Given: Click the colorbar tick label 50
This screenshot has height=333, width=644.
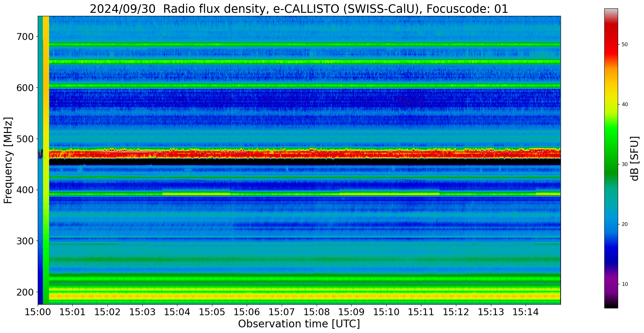Looking at the screenshot, I should (625, 45).
